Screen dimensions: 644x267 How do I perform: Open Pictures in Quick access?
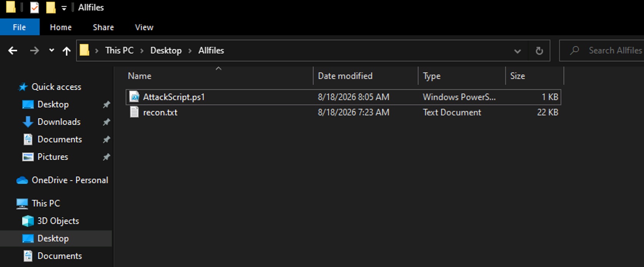53,157
